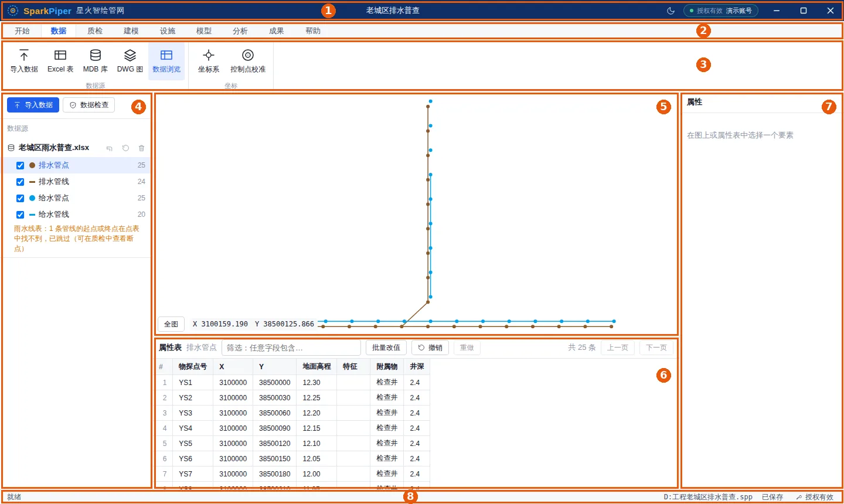Toggle the 给水管点 layer checkbox
The image size is (844, 504).
pos(21,199)
